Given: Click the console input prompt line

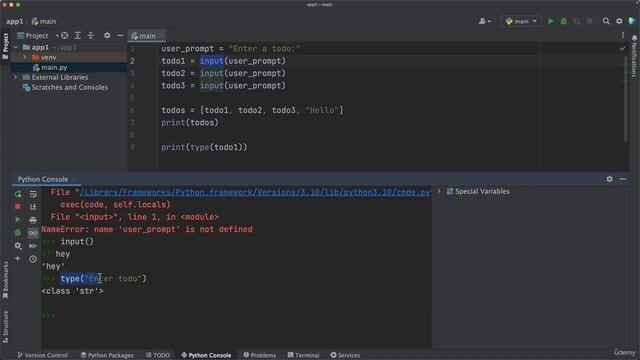Looking at the screenshot, I should click(236, 316).
